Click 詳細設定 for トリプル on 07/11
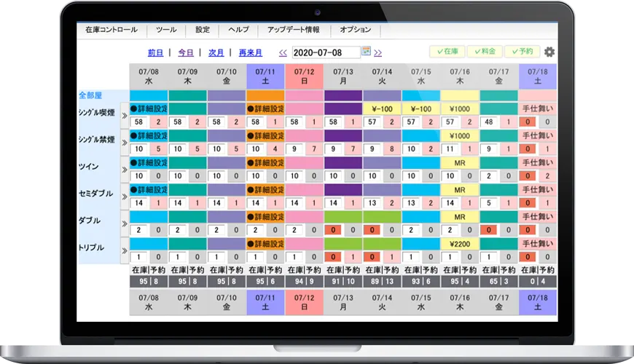Image resolution: width=634 pixels, height=364 pixels. pyautogui.click(x=265, y=244)
